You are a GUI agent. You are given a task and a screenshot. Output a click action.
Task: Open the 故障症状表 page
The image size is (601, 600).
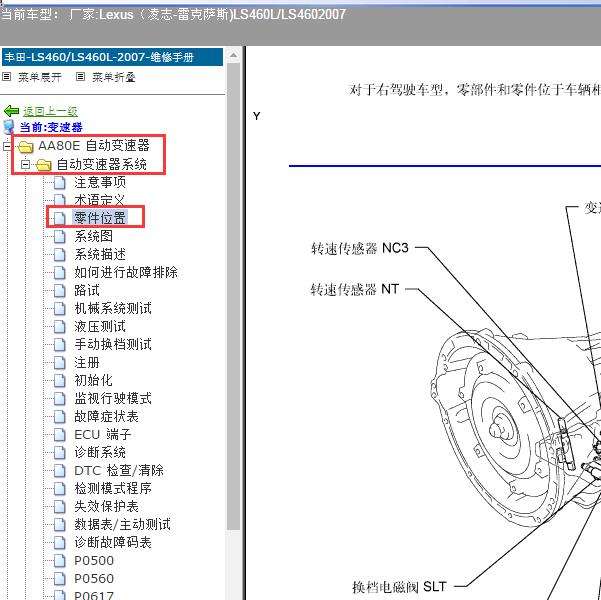point(107,416)
